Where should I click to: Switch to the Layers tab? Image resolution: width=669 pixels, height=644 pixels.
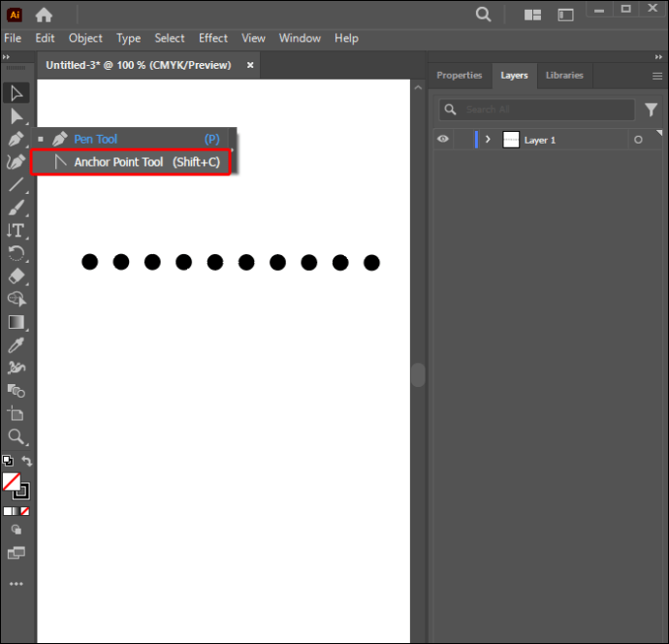[x=514, y=76]
